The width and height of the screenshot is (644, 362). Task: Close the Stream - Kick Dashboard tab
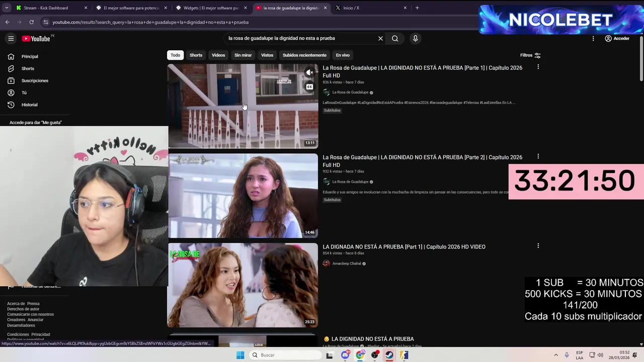point(86,8)
